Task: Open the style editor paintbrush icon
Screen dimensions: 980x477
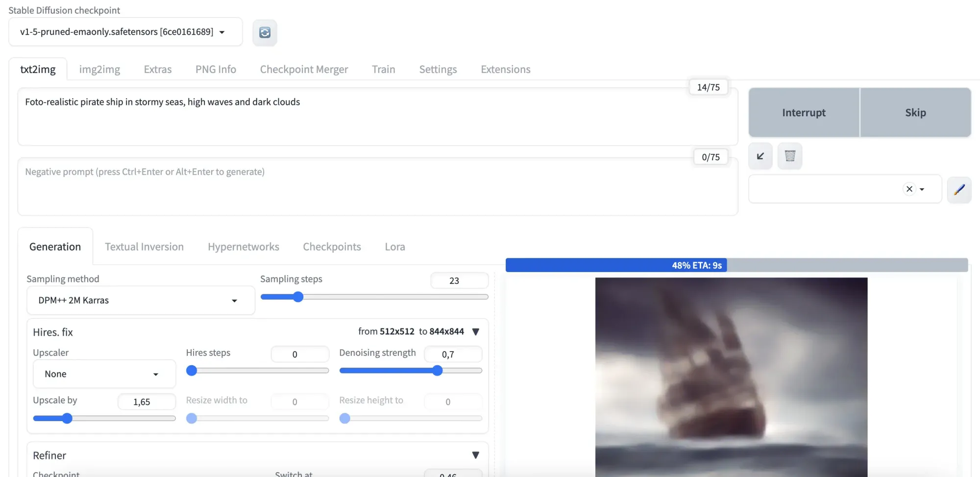Action: pos(959,190)
